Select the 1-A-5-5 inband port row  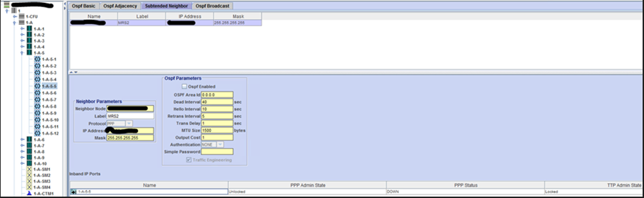point(149,191)
